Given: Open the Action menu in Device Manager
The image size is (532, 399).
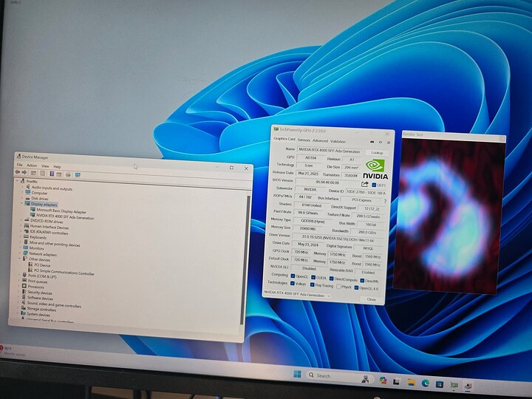Looking at the screenshot, I should pos(33,166).
